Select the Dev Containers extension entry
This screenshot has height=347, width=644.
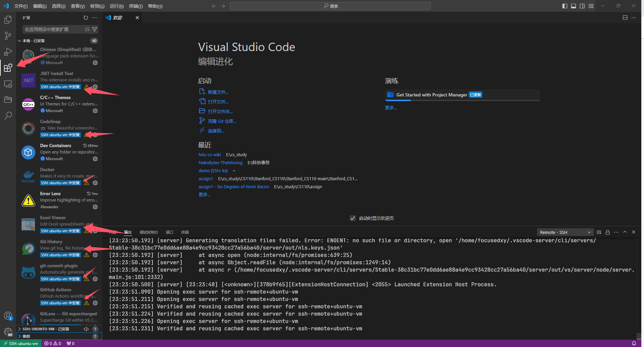pyautogui.click(x=59, y=152)
